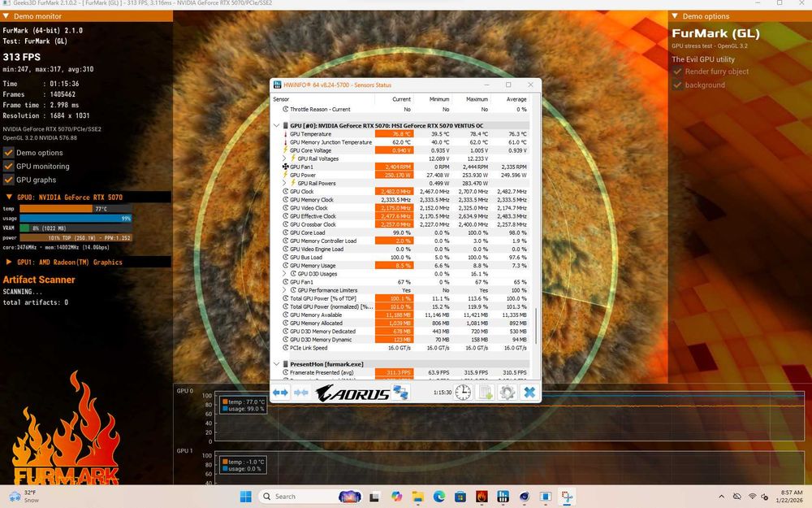Start HWiNFO logging with sheet icon
812x508 pixels.
[x=486, y=393]
